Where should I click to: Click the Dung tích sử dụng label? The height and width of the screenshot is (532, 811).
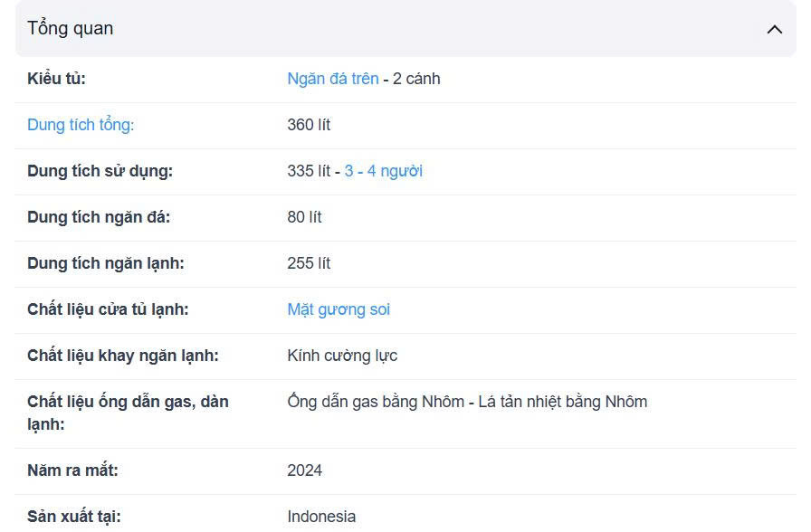(100, 171)
